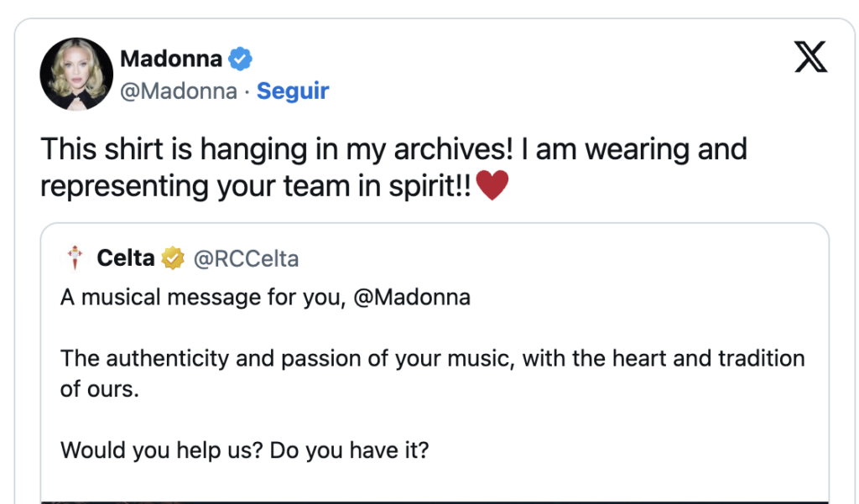Click the "I am wearing and" phrase
Screen dimensions: 859x504
pos(633,149)
